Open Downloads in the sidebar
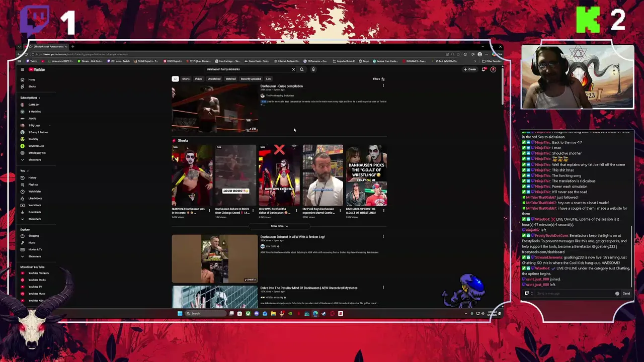The image size is (644, 362). click(34, 212)
